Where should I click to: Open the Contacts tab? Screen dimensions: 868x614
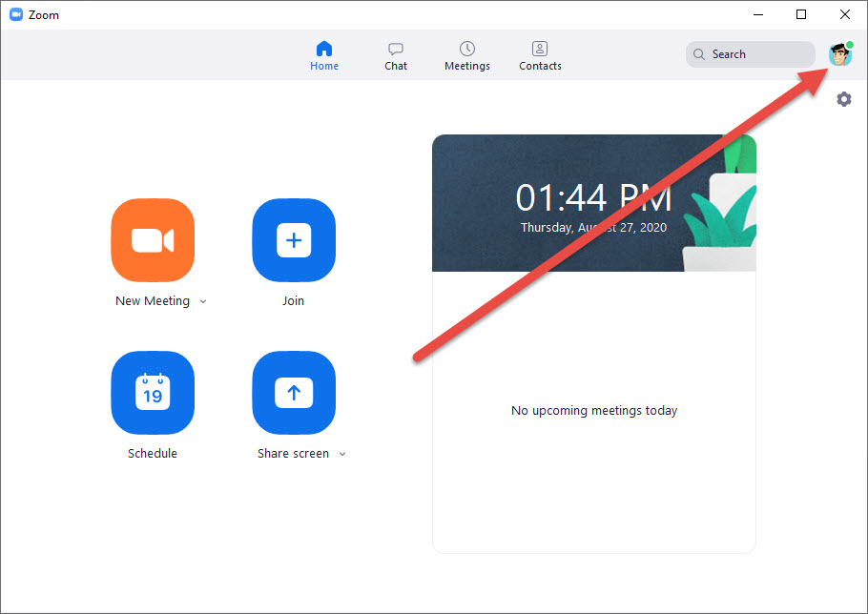(540, 56)
